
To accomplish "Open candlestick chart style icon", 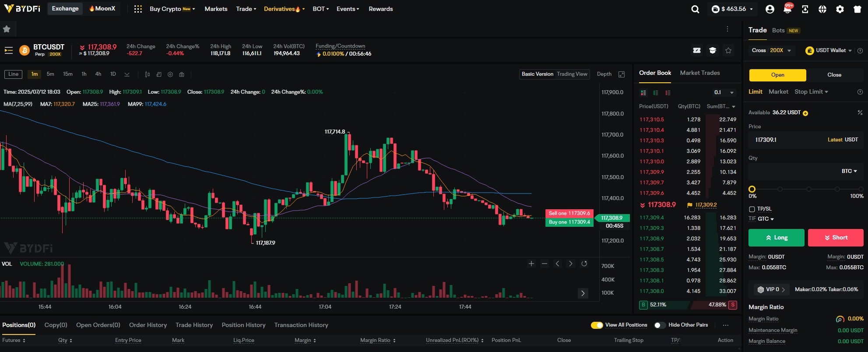I will (x=148, y=74).
